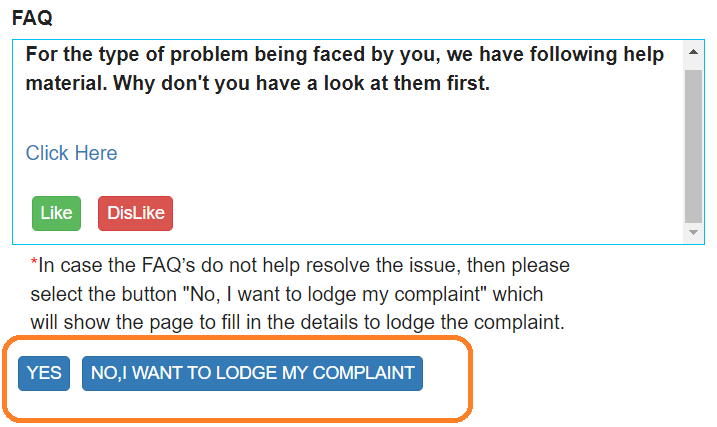Viewport: 717px width, 427px height.
Task: Confirm with the YES button
Action: pyautogui.click(x=44, y=373)
